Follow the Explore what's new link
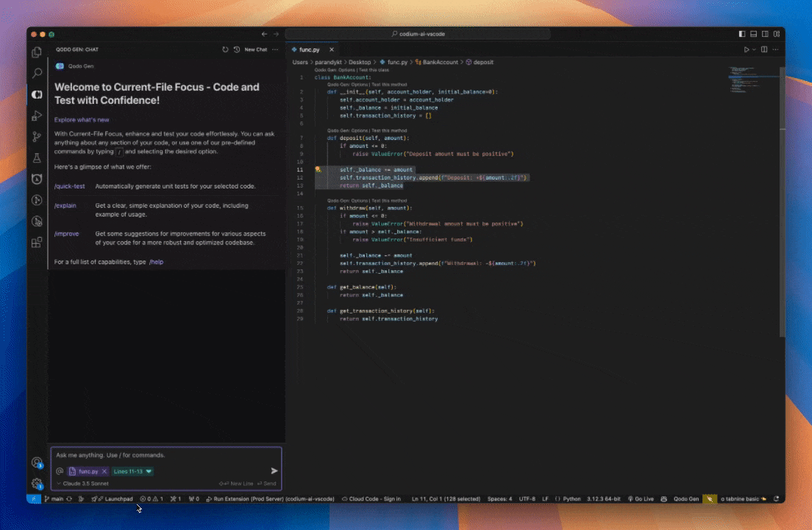The image size is (812, 530). [x=82, y=120]
